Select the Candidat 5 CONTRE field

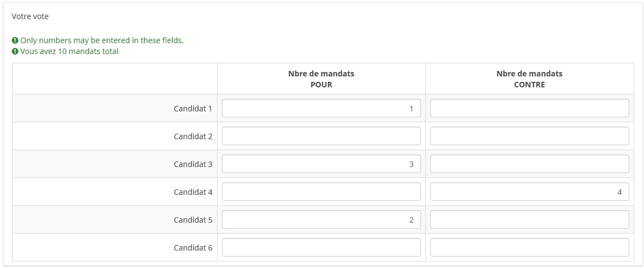529,219
